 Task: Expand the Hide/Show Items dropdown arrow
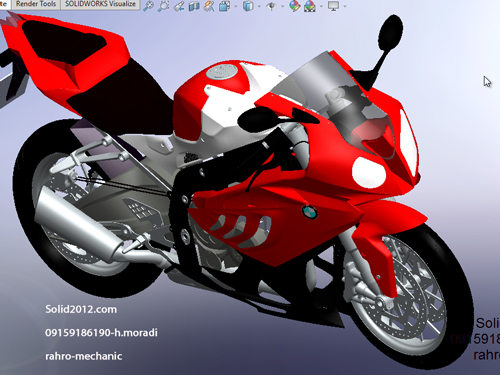(x=282, y=6)
